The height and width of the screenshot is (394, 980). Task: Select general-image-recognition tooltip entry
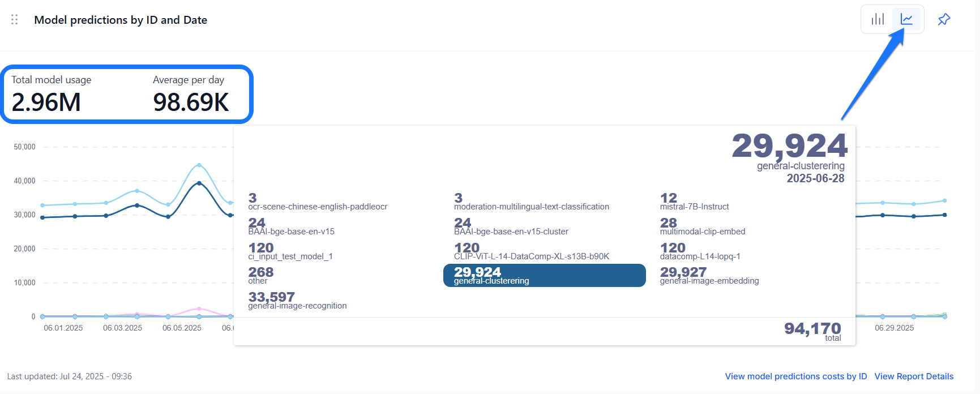tap(297, 301)
